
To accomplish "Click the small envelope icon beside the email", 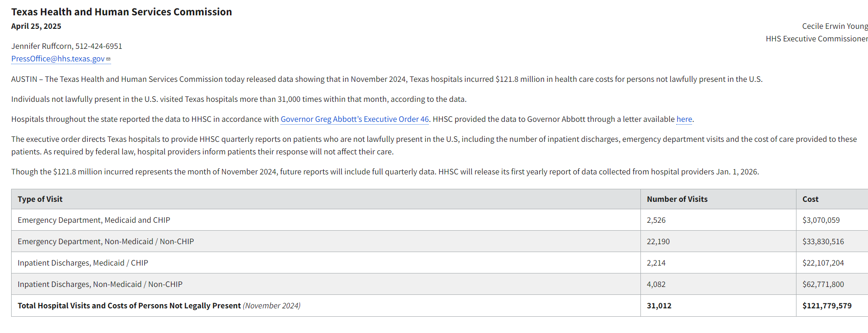I will 108,59.
